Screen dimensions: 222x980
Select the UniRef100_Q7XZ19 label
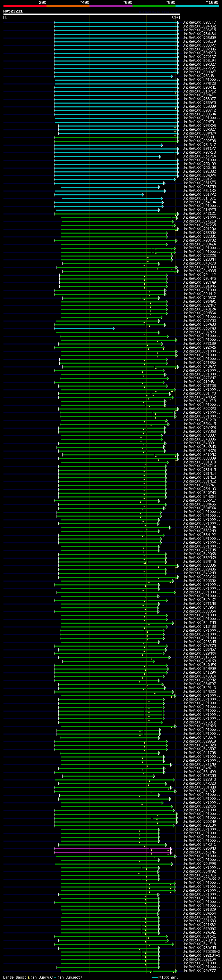click(x=199, y=221)
